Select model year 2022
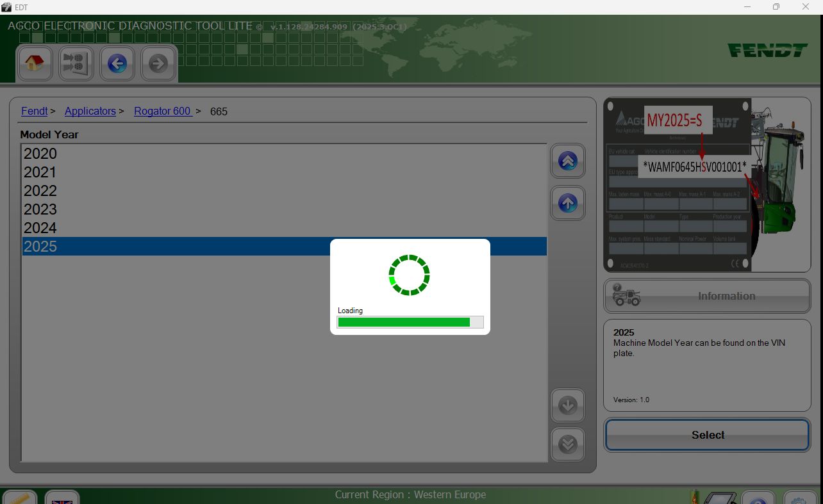Image resolution: width=823 pixels, height=504 pixels. (285, 191)
